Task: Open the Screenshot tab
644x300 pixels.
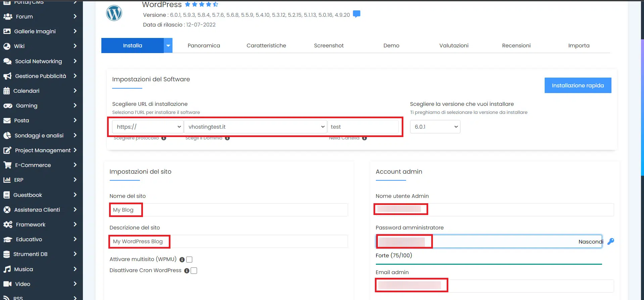Action: coord(329,45)
